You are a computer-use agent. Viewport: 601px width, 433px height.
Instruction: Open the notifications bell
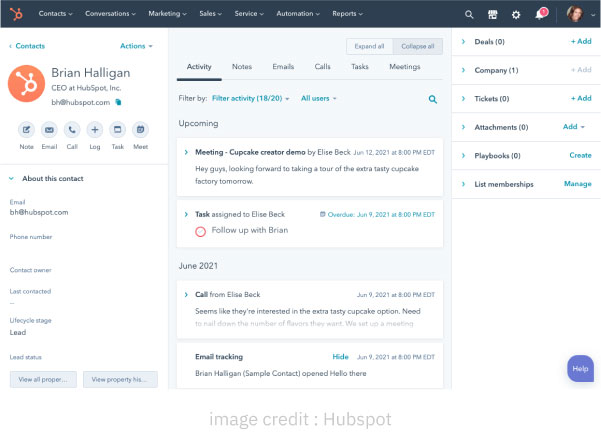[540, 14]
